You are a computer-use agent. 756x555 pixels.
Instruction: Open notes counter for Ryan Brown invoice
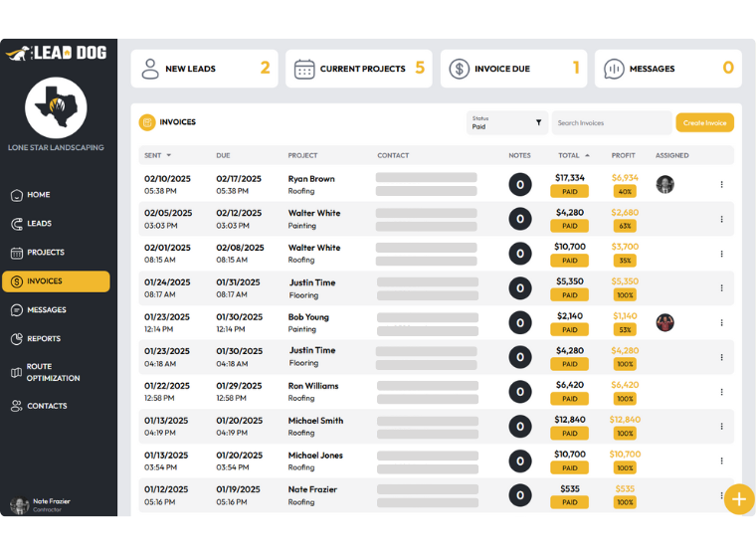pos(519,185)
